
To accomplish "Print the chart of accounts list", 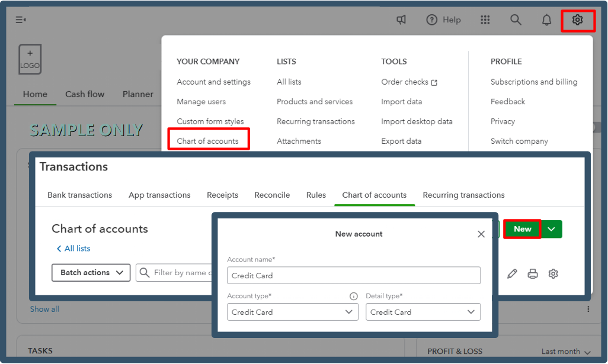I will tap(533, 274).
